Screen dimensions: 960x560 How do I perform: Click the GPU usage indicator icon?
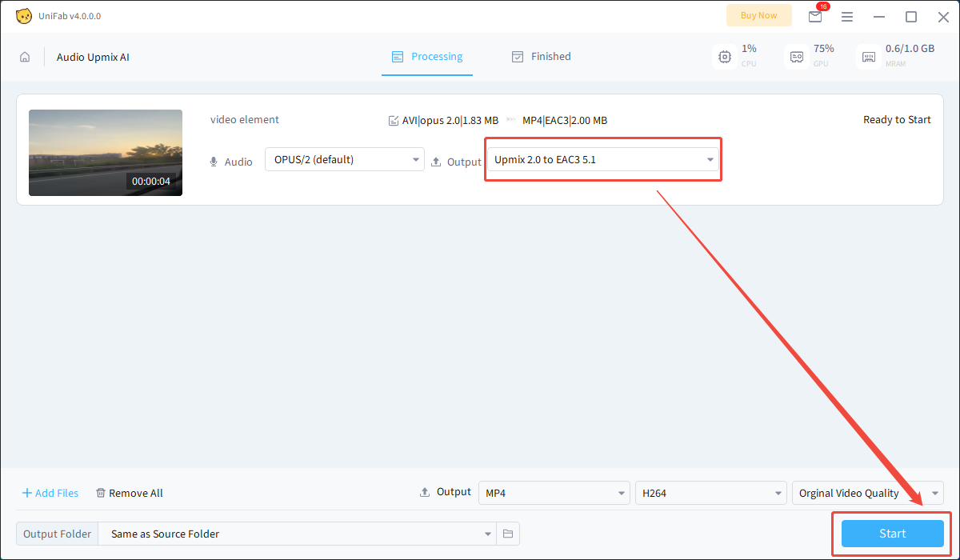(x=797, y=56)
